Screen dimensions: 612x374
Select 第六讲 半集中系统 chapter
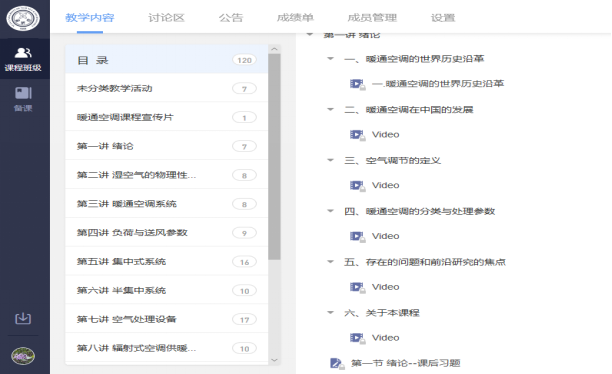pyautogui.click(x=167, y=290)
